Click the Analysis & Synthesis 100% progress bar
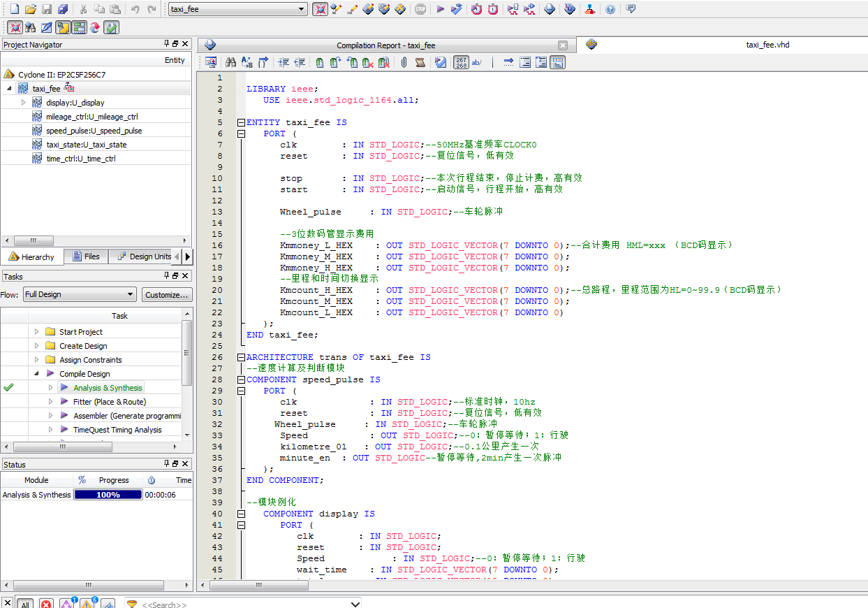This screenshot has width=868, height=608. tap(108, 494)
